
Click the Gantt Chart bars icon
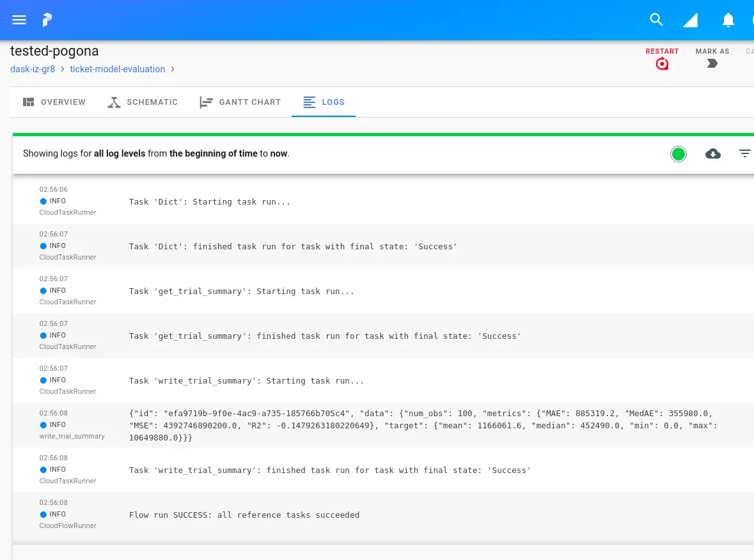206,102
